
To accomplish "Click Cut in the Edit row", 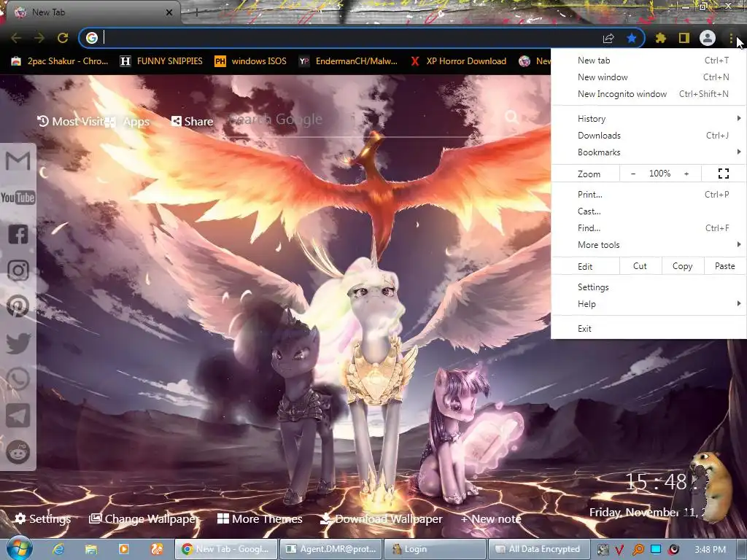I will [x=640, y=266].
